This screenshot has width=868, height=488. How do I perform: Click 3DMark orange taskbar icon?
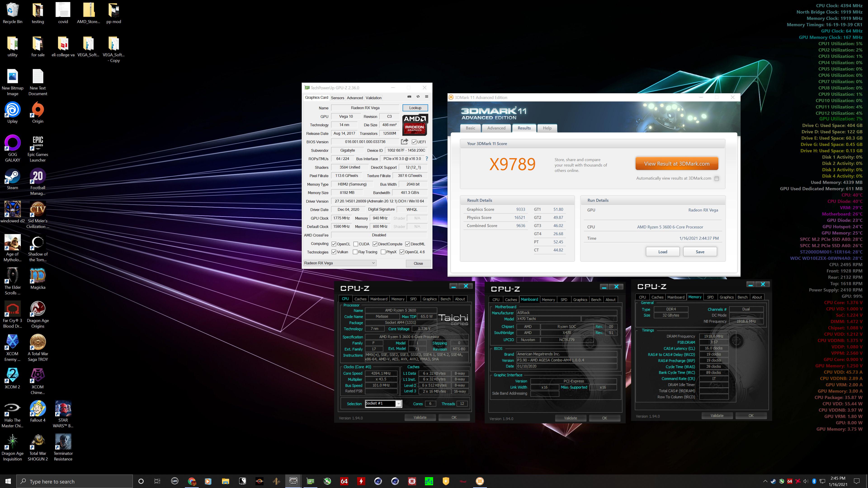[x=479, y=481]
